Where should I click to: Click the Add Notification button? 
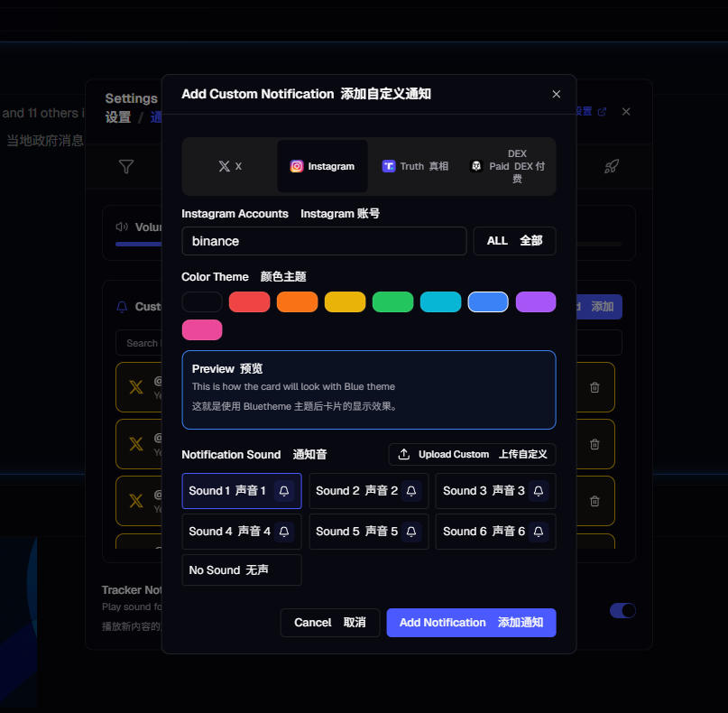click(471, 623)
